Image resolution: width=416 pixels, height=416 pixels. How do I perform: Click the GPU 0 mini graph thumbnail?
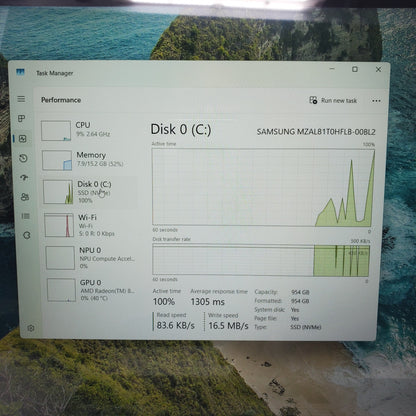(x=61, y=290)
